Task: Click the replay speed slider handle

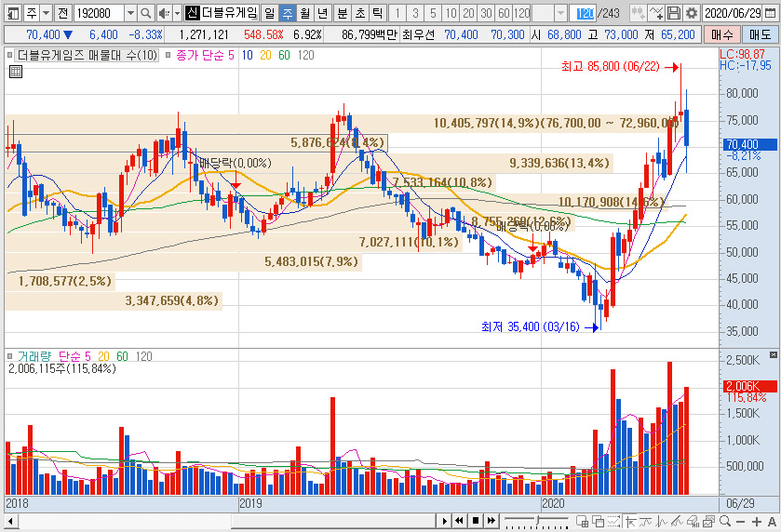Action: coord(538,521)
